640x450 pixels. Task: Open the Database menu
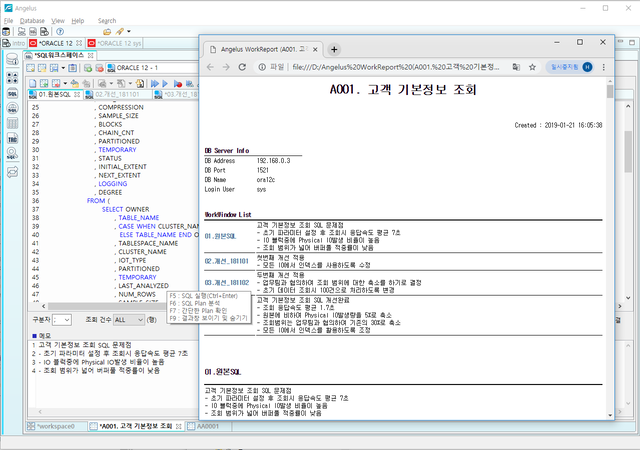tap(32, 19)
